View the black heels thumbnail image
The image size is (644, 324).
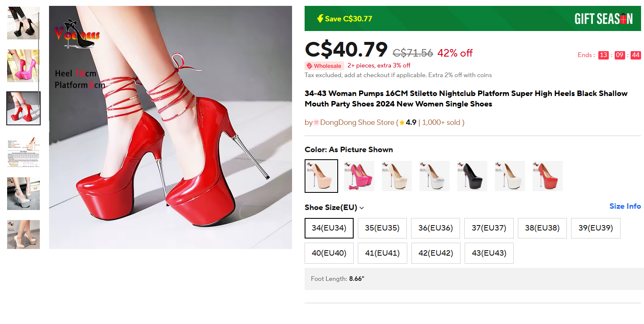pos(23,23)
